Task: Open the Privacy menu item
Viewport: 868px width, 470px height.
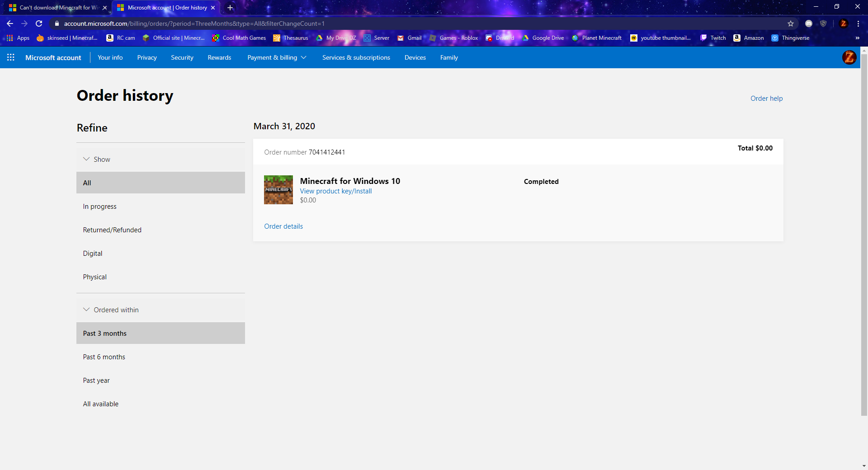Action: point(147,57)
